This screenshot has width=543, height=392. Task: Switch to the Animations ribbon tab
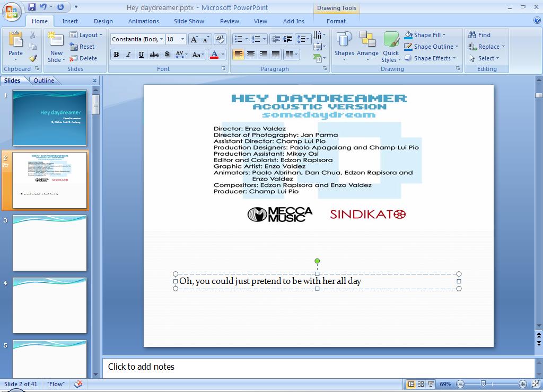[x=143, y=21]
